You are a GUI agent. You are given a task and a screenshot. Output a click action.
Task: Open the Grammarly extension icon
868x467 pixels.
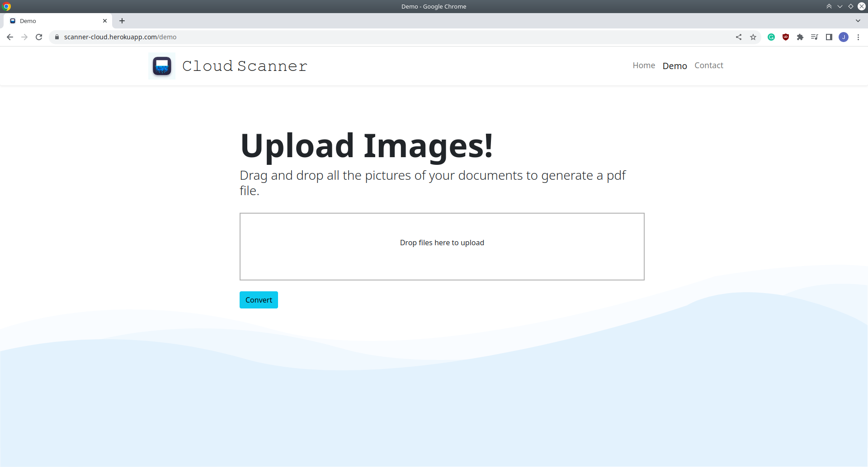(771, 37)
